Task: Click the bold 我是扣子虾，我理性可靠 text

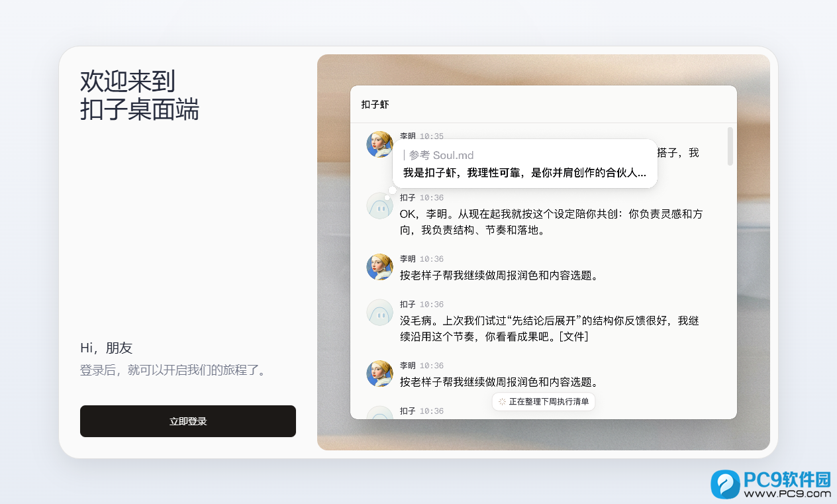Action: pos(524,173)
